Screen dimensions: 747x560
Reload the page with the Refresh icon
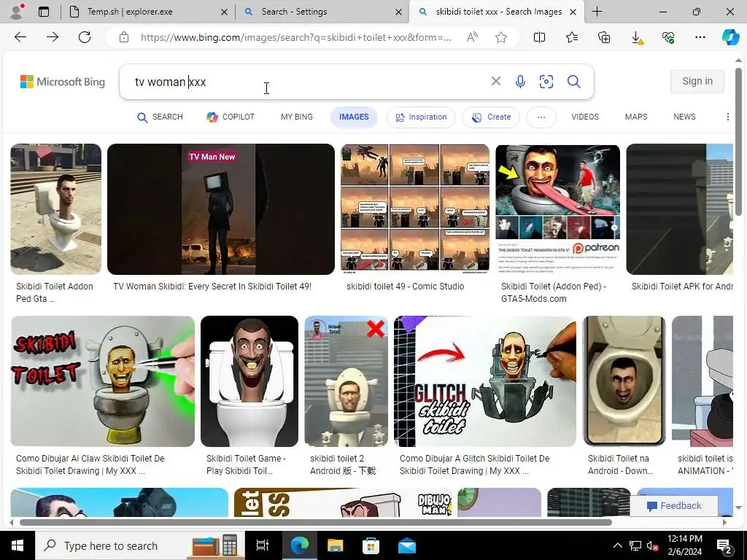pos(85,37)
